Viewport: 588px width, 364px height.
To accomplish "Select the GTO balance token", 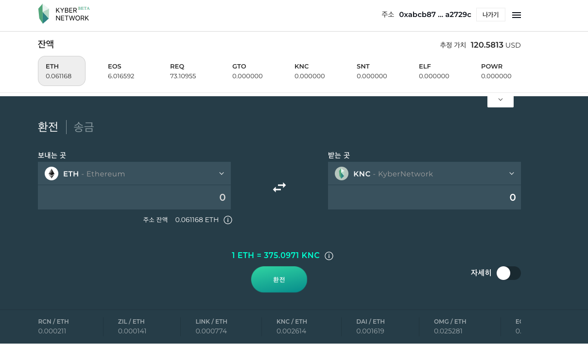I will [x=247, y=71].
